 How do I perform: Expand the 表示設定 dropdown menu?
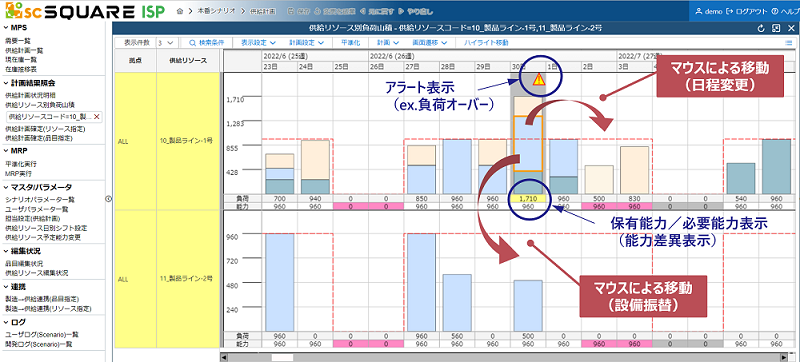click(258, 43)
